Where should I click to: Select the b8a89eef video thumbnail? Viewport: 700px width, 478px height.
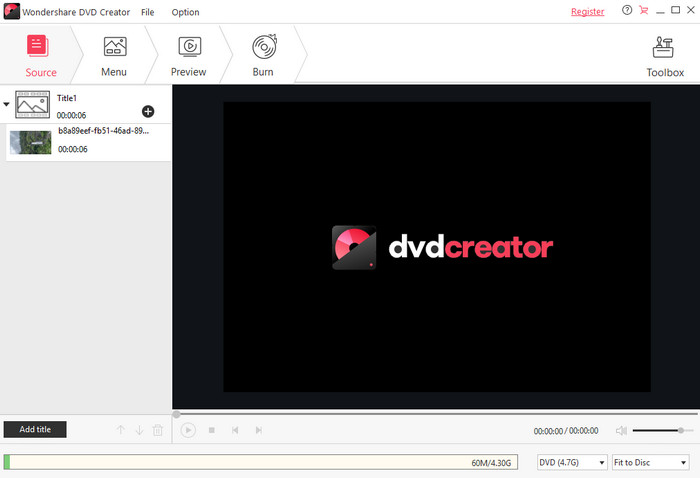click(30, 142)
